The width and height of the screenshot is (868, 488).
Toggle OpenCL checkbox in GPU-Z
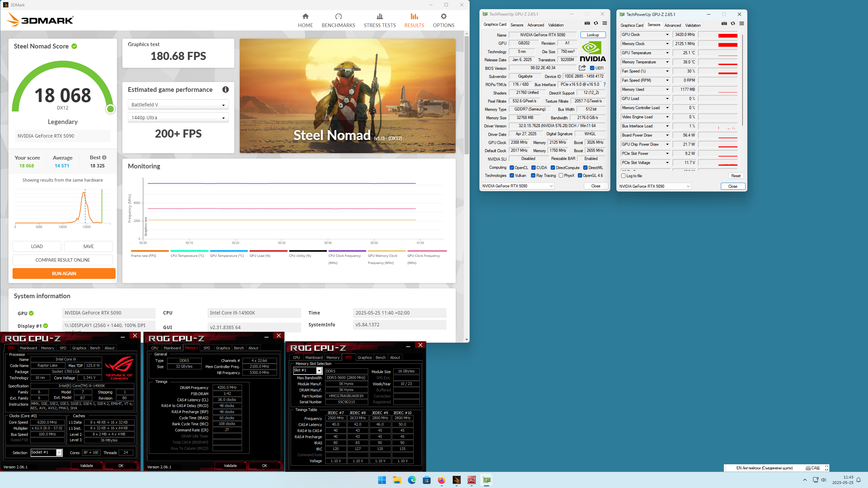click(x=512, y=168)
